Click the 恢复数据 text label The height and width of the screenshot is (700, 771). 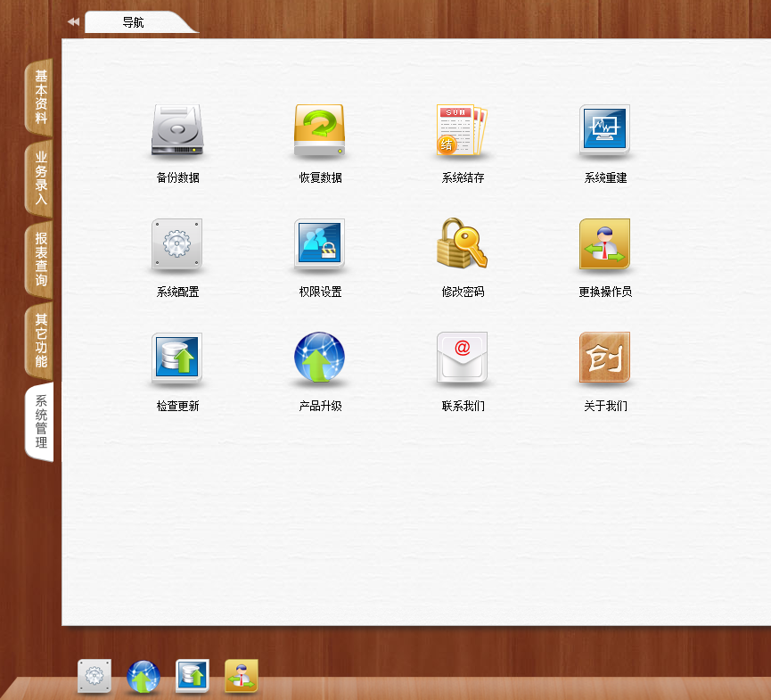click(320, 177)
